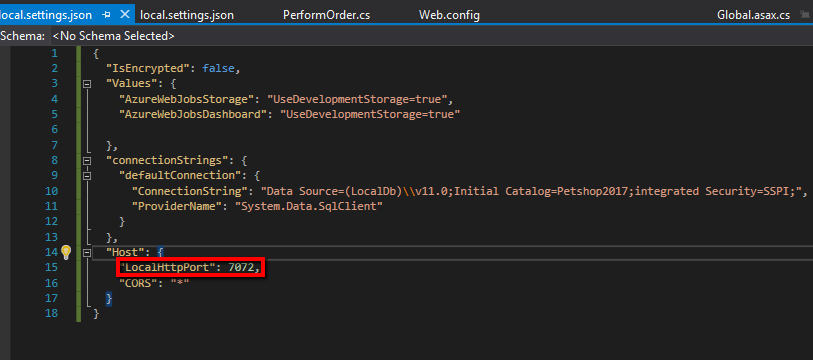
Task: Switch to the second local.settings.json tab
Action: click(187, 15)
